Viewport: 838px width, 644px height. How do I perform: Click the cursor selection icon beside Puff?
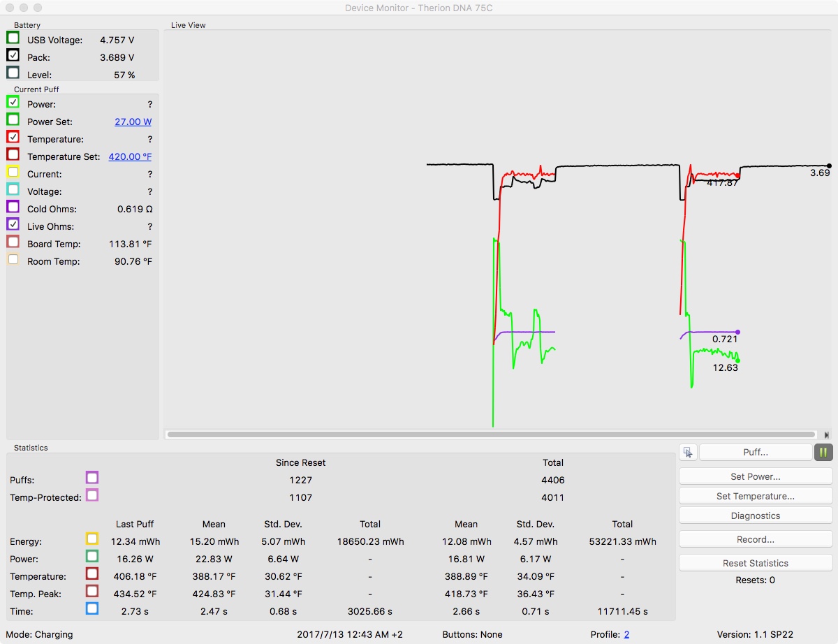pos(688,452)
